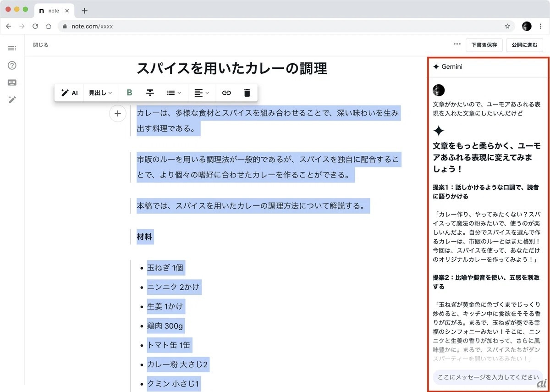This screenshot has height=392, width=550.
Task: Click the 公開に進む publish button
Action: coord(524,45)
